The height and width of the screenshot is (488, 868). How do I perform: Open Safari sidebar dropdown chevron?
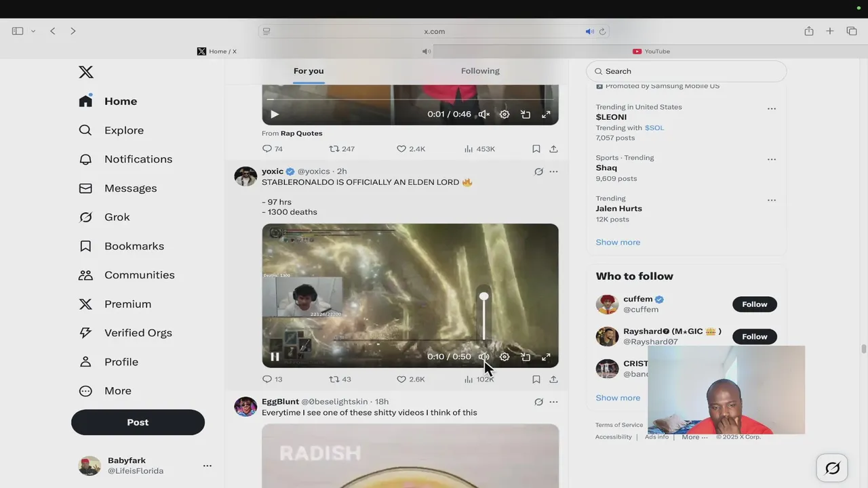click(x=33, y=31)
